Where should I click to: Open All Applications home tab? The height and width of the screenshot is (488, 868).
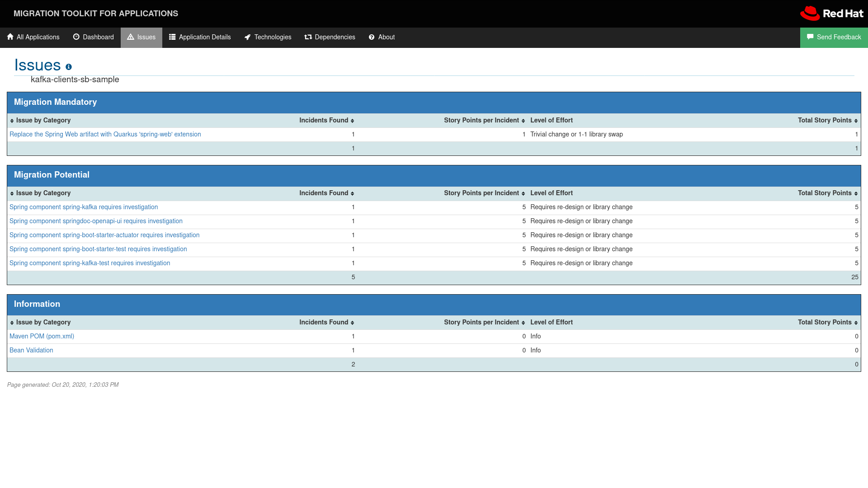tap(33, 38)
